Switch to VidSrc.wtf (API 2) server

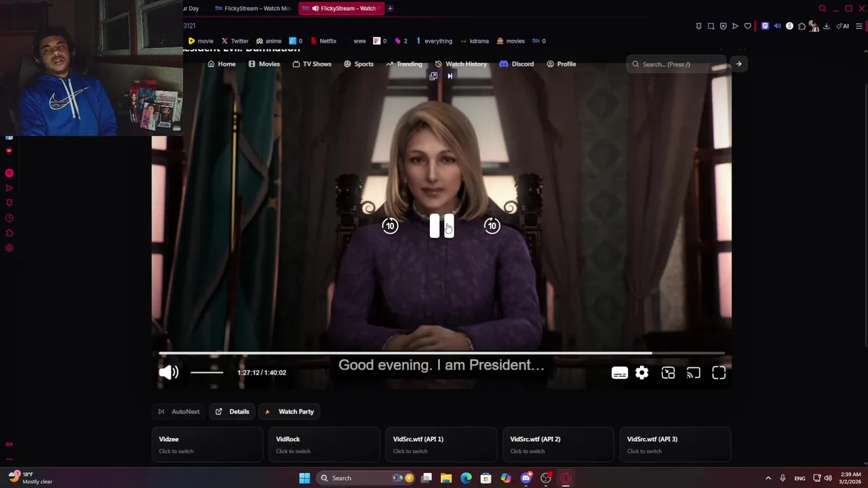coord(558,445)
